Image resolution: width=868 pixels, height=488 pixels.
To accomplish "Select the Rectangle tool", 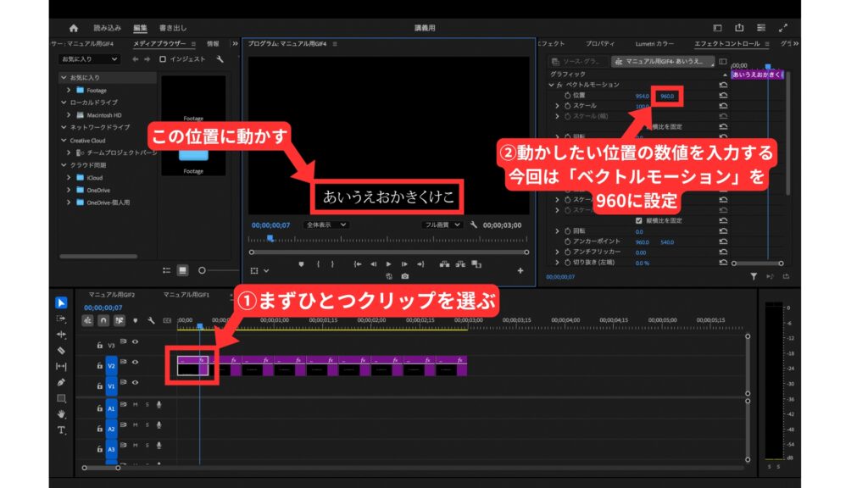I will [x=61, y=398].
